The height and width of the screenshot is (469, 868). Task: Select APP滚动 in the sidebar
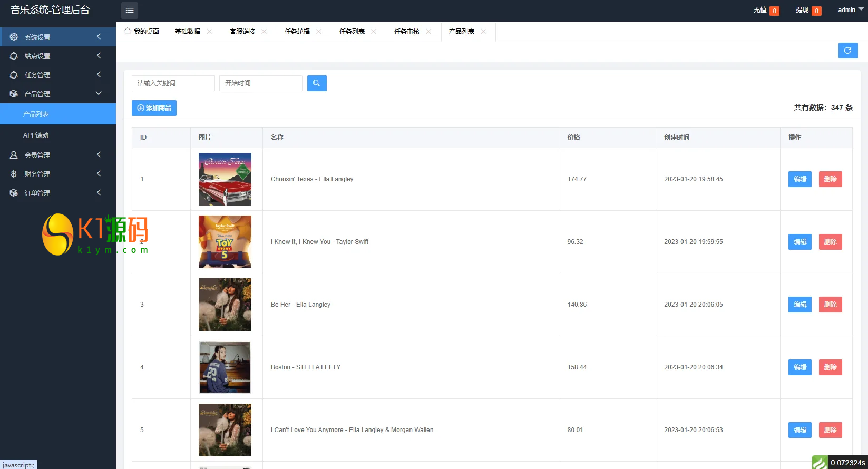tap(58, 135)
